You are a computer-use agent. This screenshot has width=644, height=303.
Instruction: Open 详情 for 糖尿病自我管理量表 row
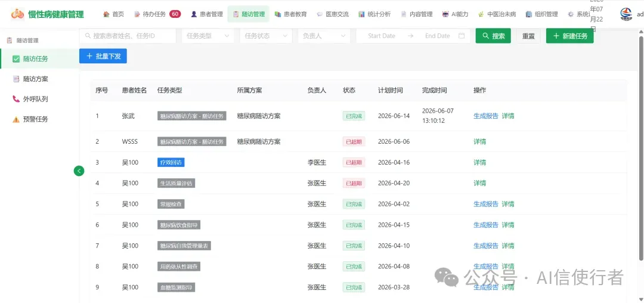[508, 246]
